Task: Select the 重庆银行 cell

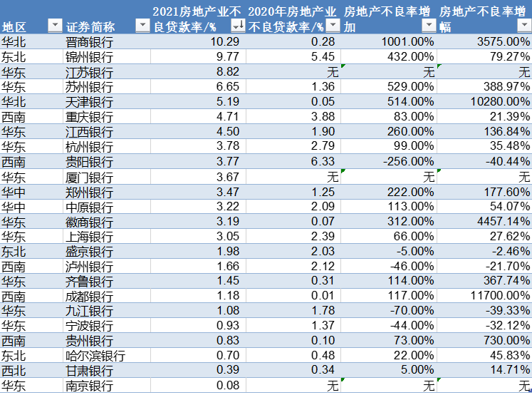Action: pyautogui.click(x=107, y=116)
